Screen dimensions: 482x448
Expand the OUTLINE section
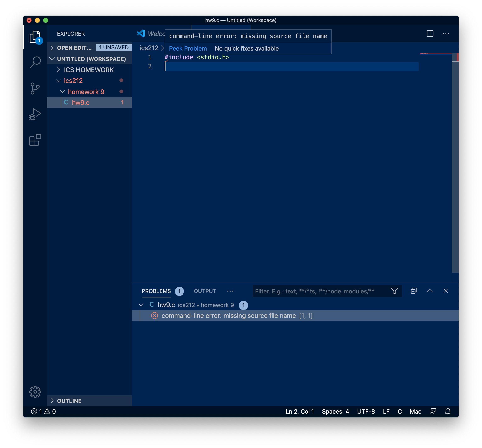tap(69, 401)
